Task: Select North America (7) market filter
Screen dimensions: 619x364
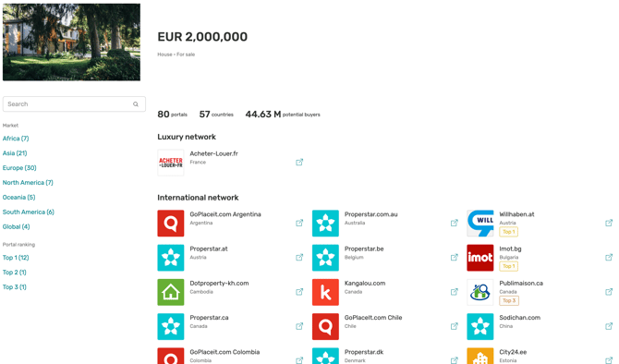Action: tap(28, 182)
